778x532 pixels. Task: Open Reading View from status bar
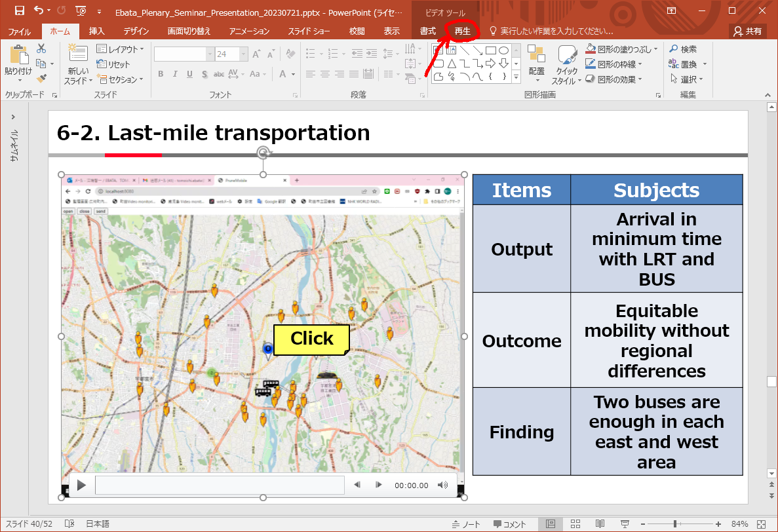tap(600, 524)
